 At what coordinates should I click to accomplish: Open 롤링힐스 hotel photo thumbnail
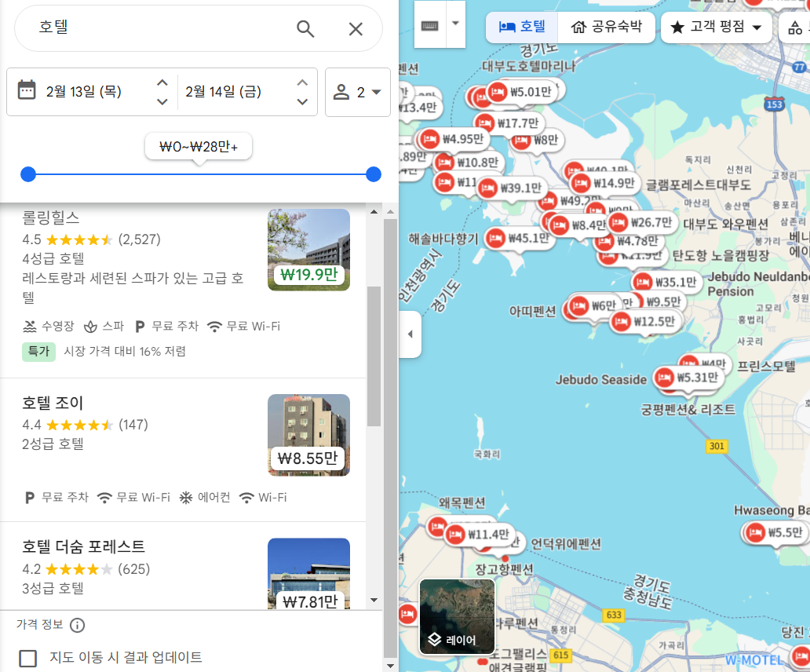308,250
